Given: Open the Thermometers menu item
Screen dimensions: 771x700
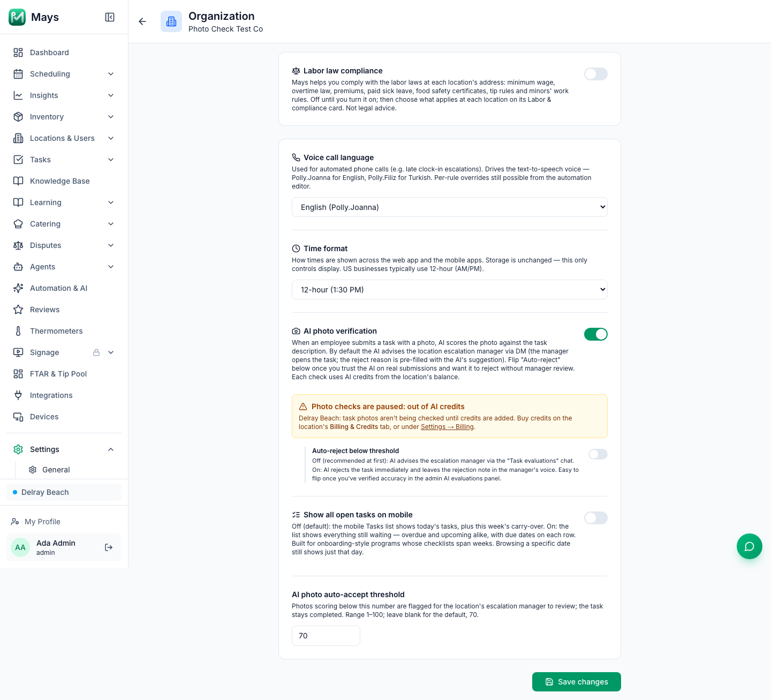Looking at the screenshot, I should coord(64,331).
